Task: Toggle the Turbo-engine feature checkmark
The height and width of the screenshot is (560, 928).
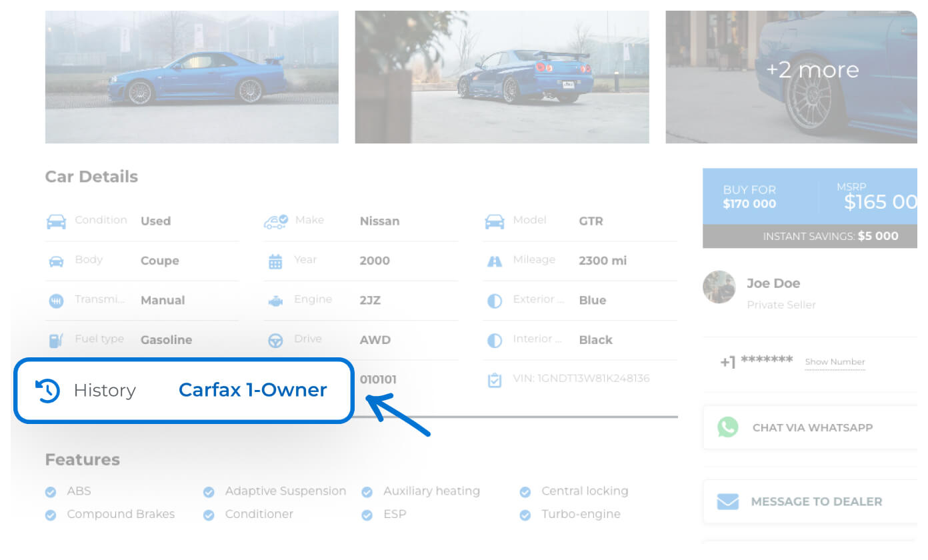Action: pyautogui.click(x=525, y=515)
